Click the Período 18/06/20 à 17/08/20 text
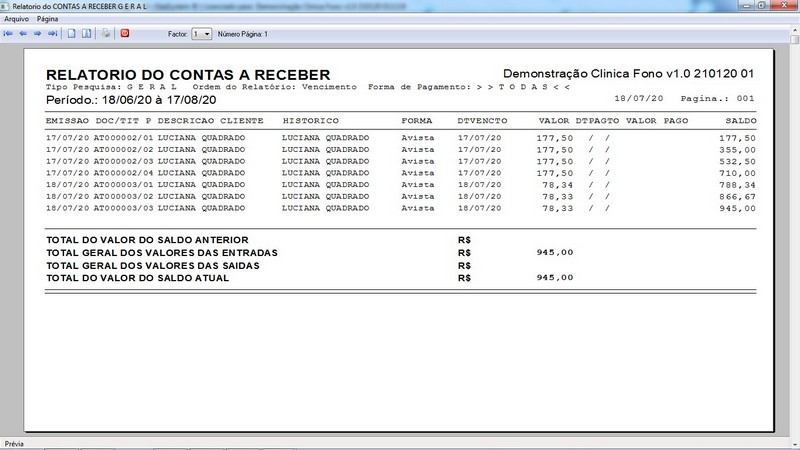Viewport: 800px width, 450px height. click(131, 100)
